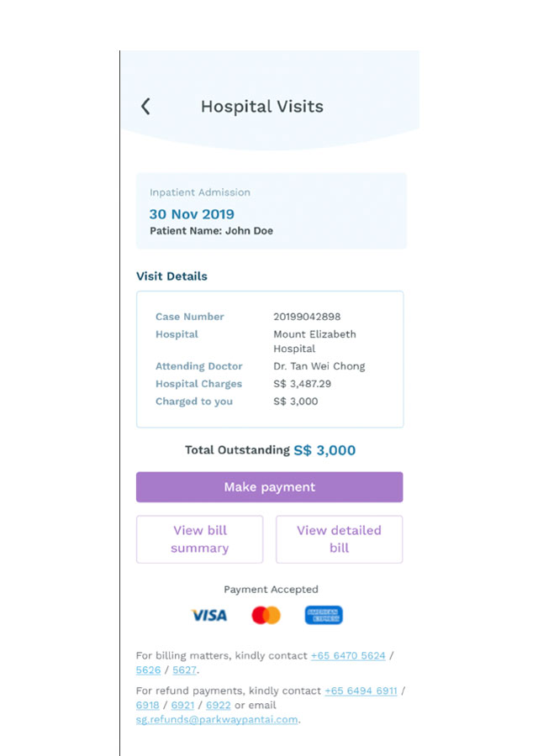This screenshot has width=538, height=756.
Task: Click the case number 20199042898
Action: point(307,317)
